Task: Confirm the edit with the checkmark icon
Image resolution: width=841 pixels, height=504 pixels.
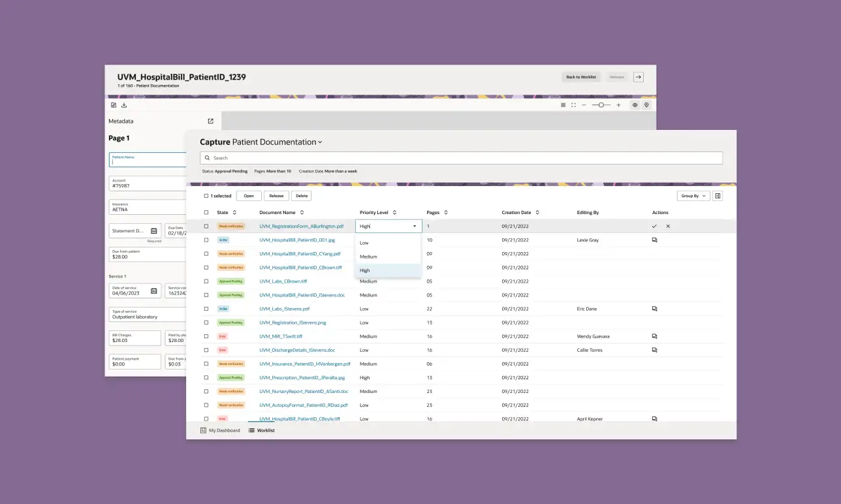Action: [x=654, y=226]
